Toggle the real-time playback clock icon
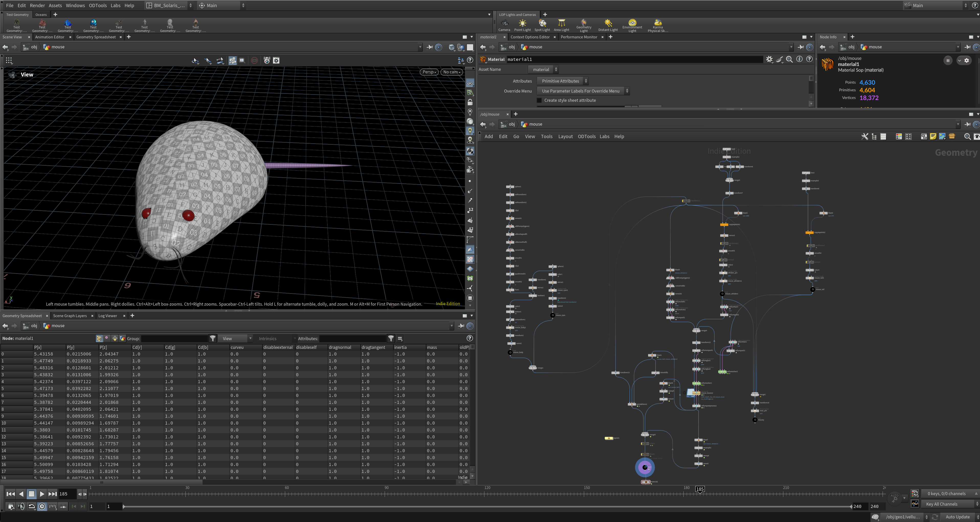This screenshot has height=522, width=980. coord(42,506)
